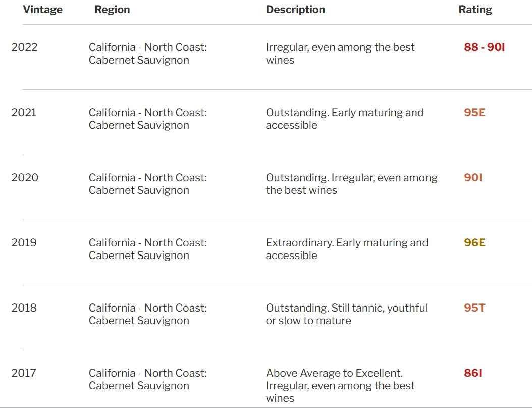Click the 2021 vintage year
Image resolution: width=532 pixels, height=408 pixels.
pyautogui.click(x=24, y=113)
